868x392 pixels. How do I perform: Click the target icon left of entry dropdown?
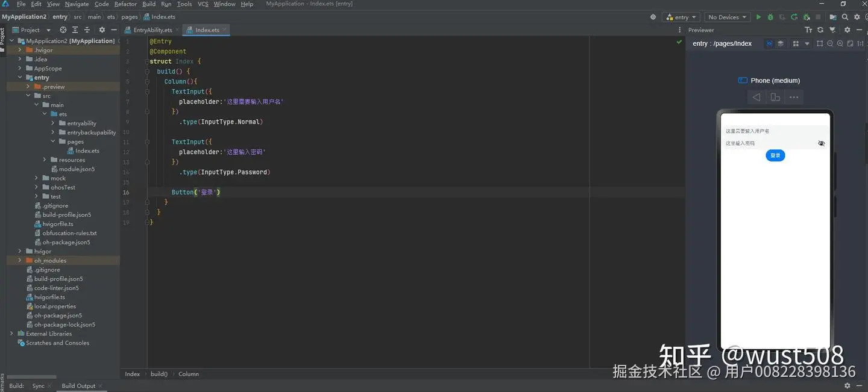653,17
